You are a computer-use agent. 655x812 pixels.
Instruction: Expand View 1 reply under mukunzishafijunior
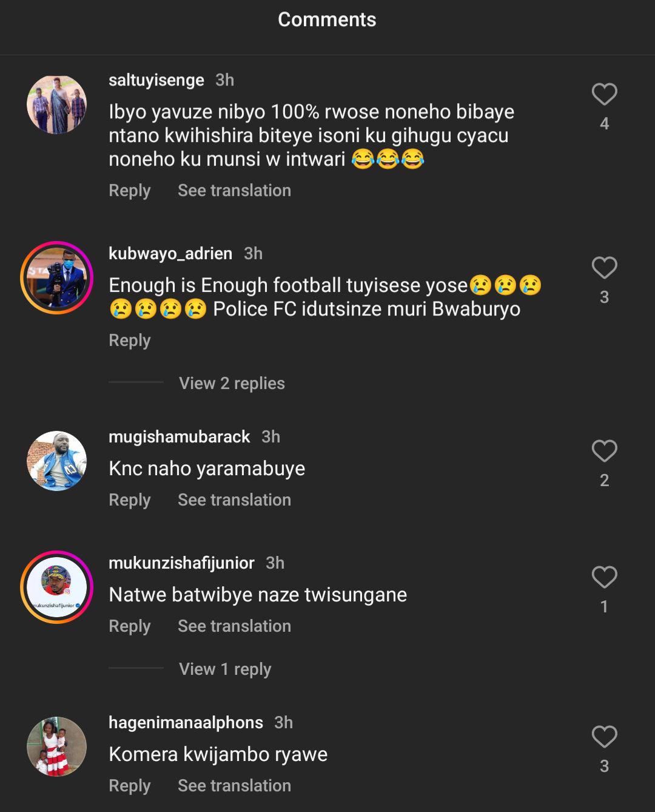click(225, 669)
